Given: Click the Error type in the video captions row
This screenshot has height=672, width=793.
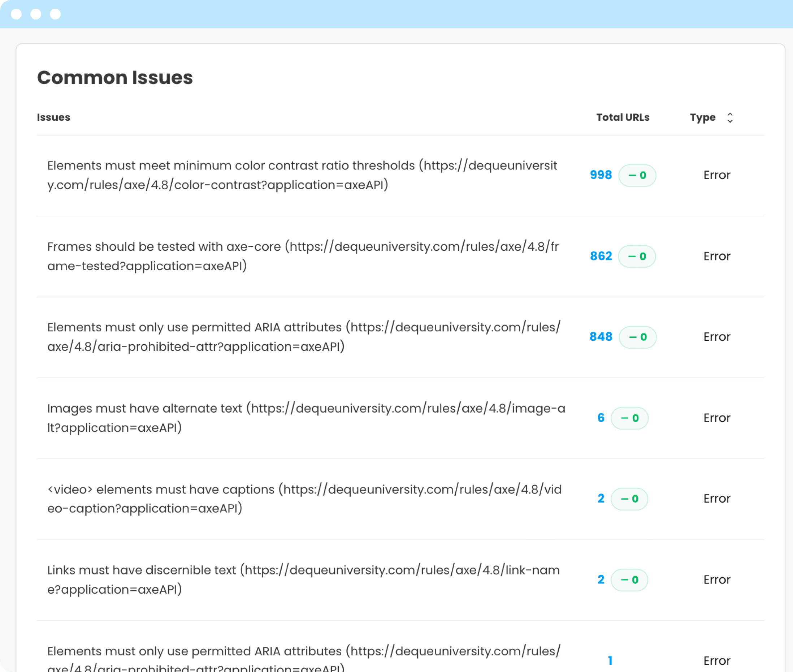Looking at the screenshot, I should click(716, 499).
